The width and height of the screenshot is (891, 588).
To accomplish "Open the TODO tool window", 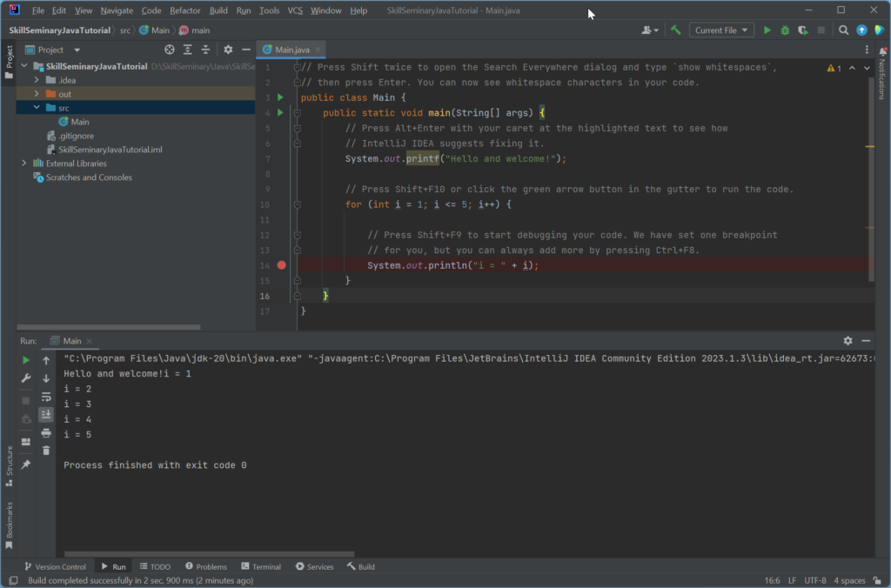I will tap(155, 566).
